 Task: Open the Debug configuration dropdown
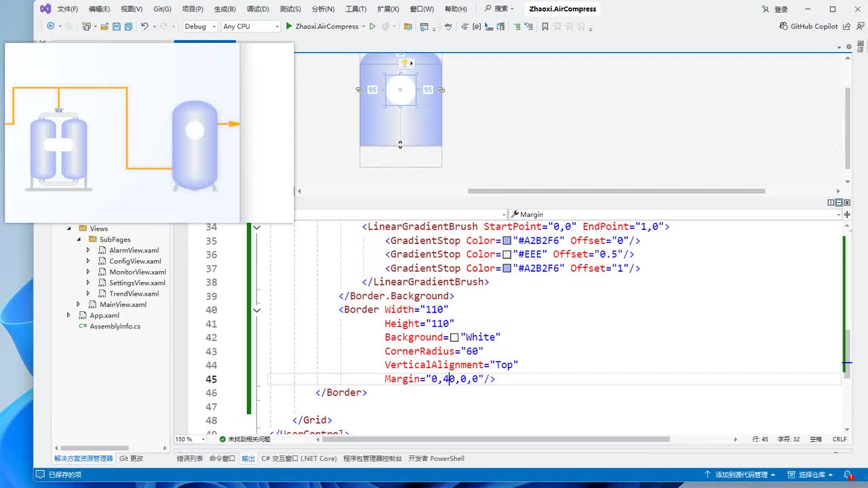200,26
